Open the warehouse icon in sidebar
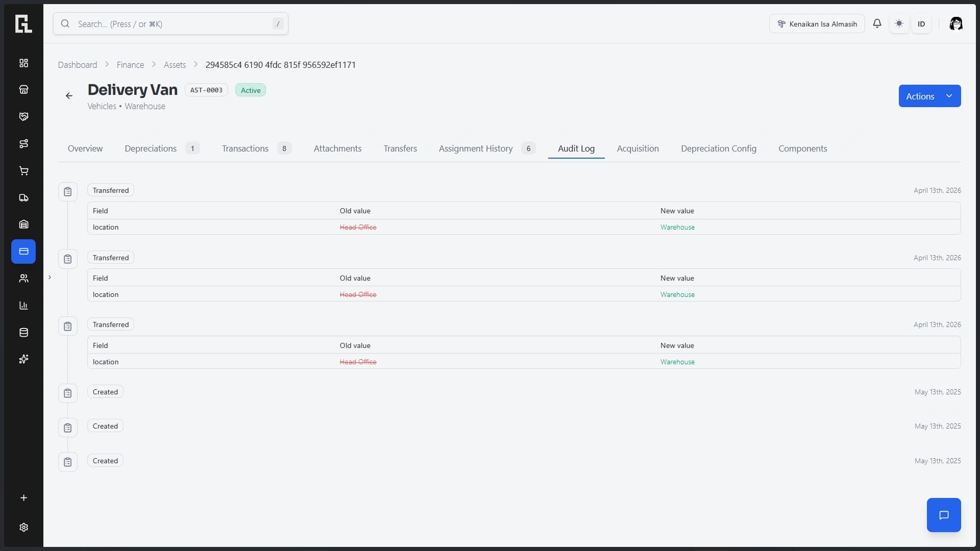The width and height of the screenshot is (980, 551). point(23,224)
